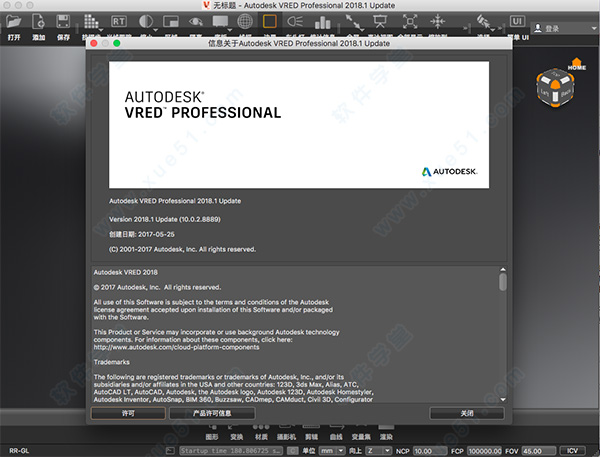The height and width of the screenshot is (457, 600).
Task: Open the up-axis Z dropdown
Action: pyautogui.click(x=379, y=451)
